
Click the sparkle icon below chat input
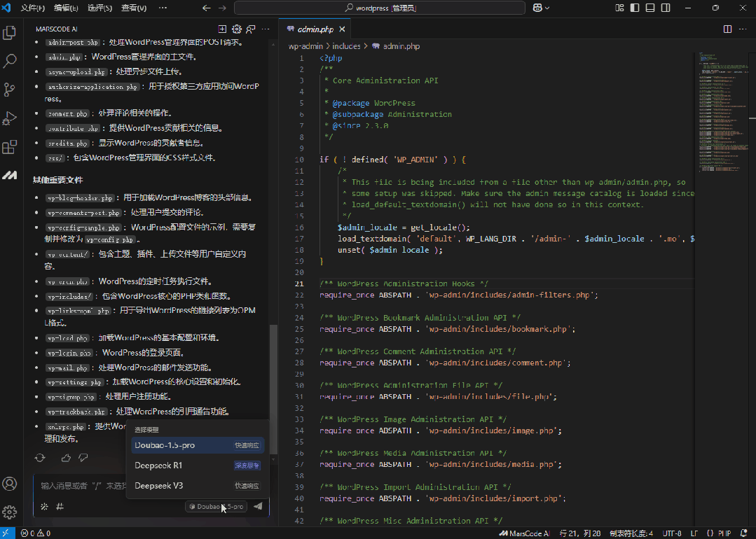click(44, 506)
